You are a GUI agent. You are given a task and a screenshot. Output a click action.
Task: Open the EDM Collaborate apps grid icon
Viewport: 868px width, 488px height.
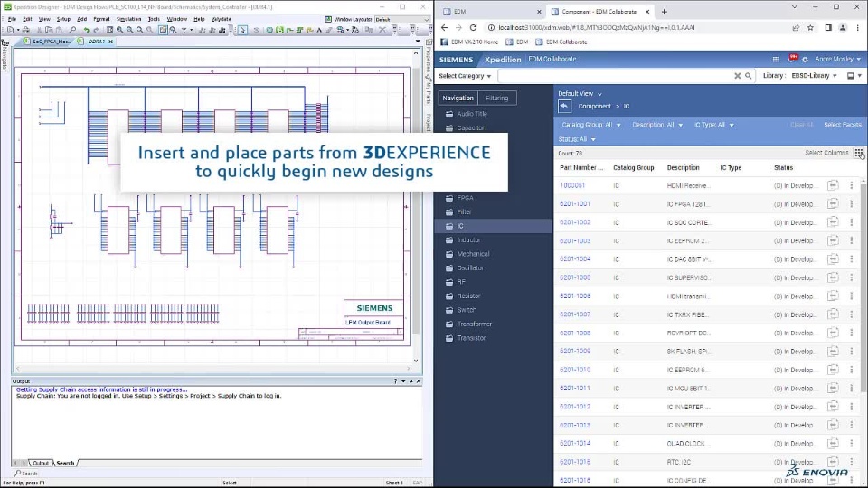coord(776,60)
